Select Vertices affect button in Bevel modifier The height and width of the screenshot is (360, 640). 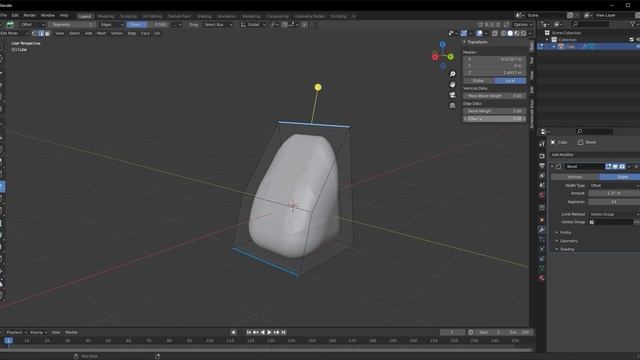pyautogui.click(x=575, y=177)
